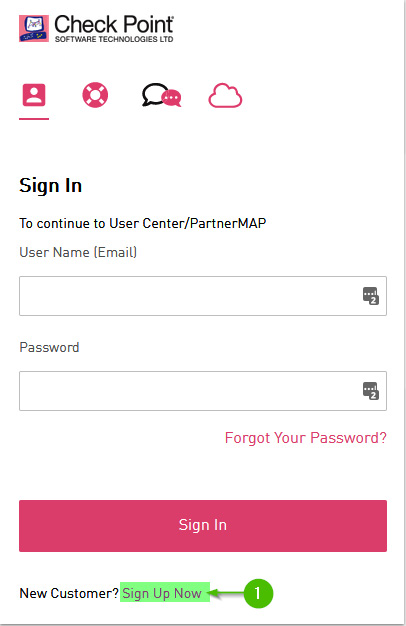Click the pink Sign In button
Viewport: 406px width, 626px height.
pos(203,526)
